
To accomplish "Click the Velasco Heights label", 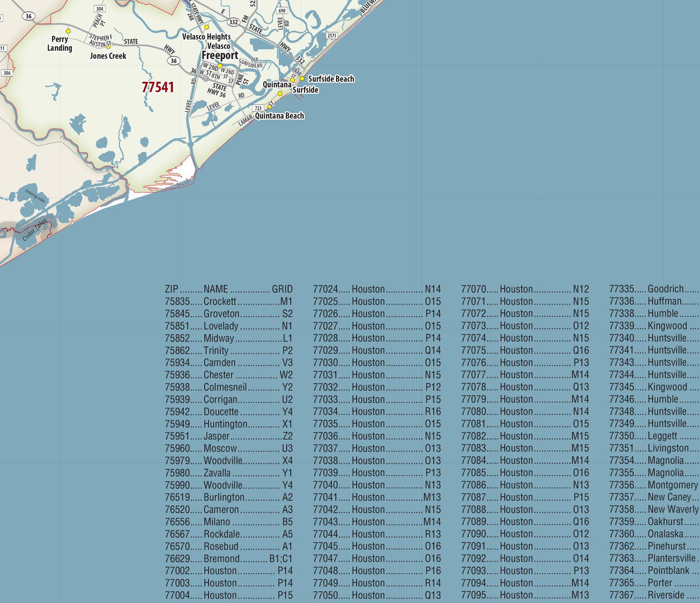I will [206, 37].
